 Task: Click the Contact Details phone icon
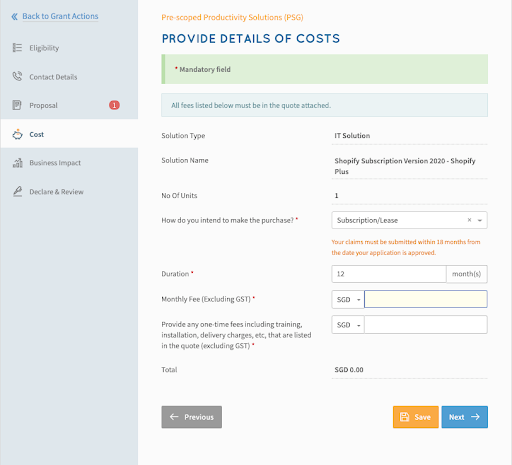[17, 76]
